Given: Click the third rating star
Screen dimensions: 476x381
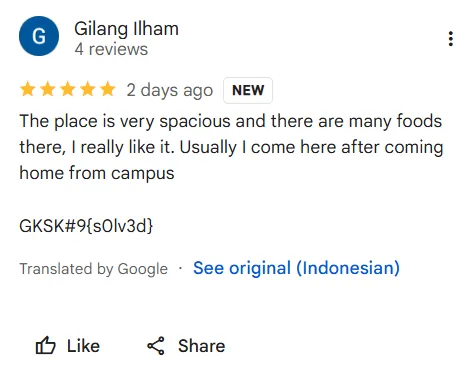Looking at the screenshot, I should click(x=68, y=90).
